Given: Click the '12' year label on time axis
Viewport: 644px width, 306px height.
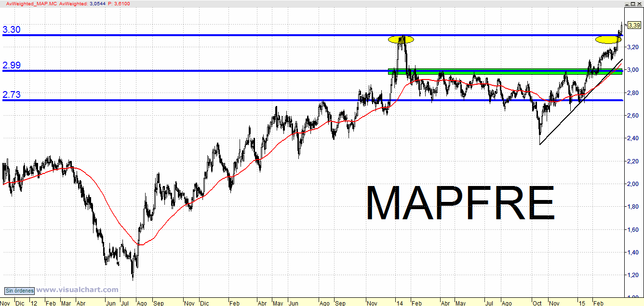Looking at the screenshot, I should (x=34, y=303).
